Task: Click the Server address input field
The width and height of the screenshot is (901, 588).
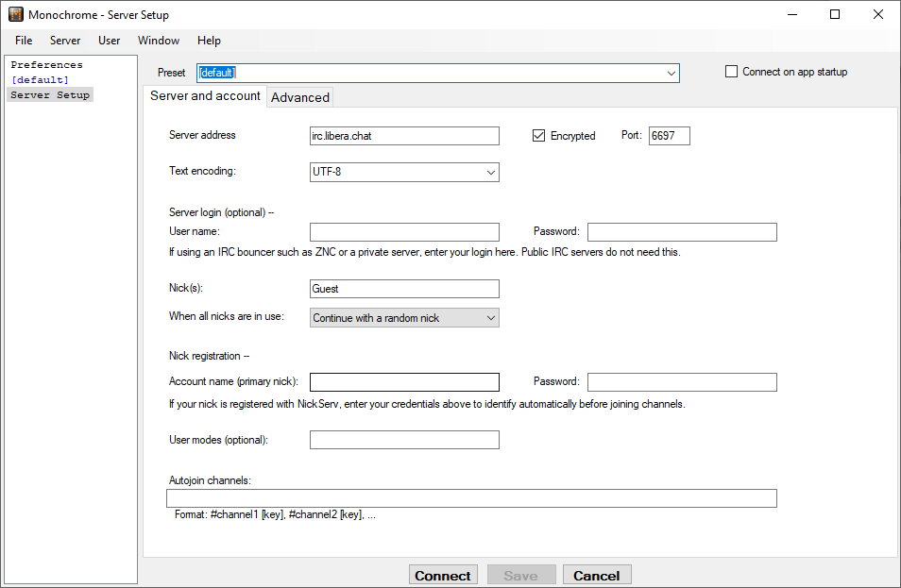Action: click(404, 136)
